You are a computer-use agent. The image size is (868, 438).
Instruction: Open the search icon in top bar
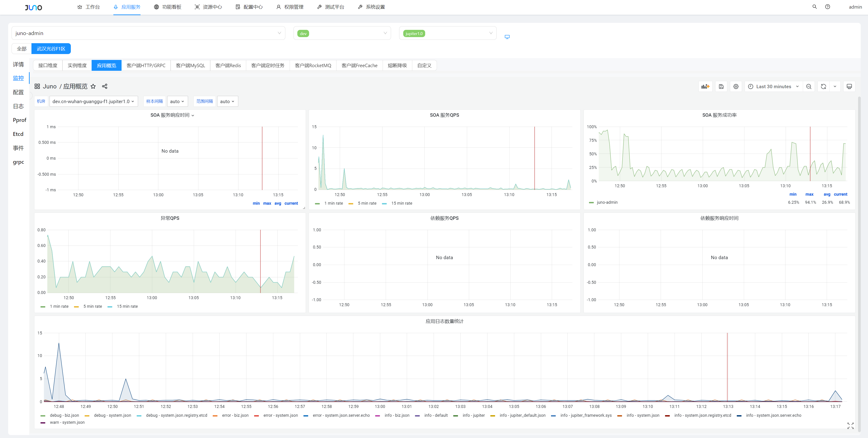(x=814, y=7)
